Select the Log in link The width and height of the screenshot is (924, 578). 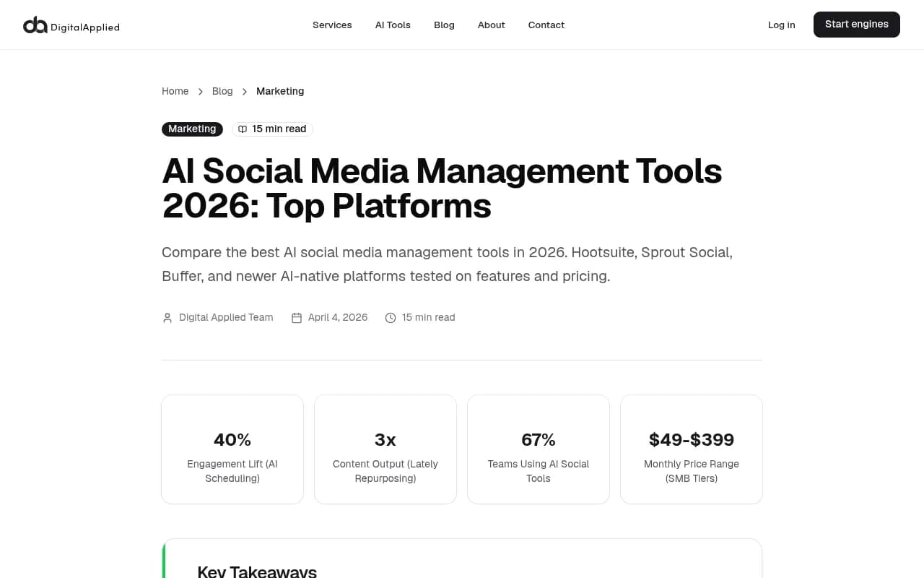click(x=782, y=25)
